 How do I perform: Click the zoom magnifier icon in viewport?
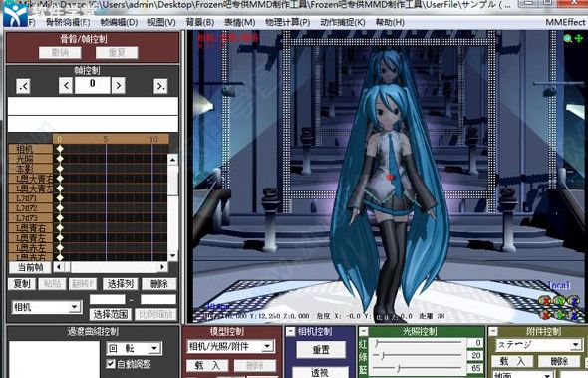[567, 38]
